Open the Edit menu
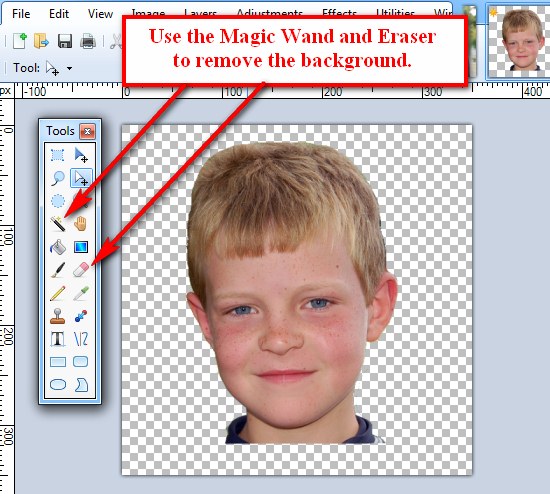The width and height of the screenshot is (550, 494). point(59,14)
